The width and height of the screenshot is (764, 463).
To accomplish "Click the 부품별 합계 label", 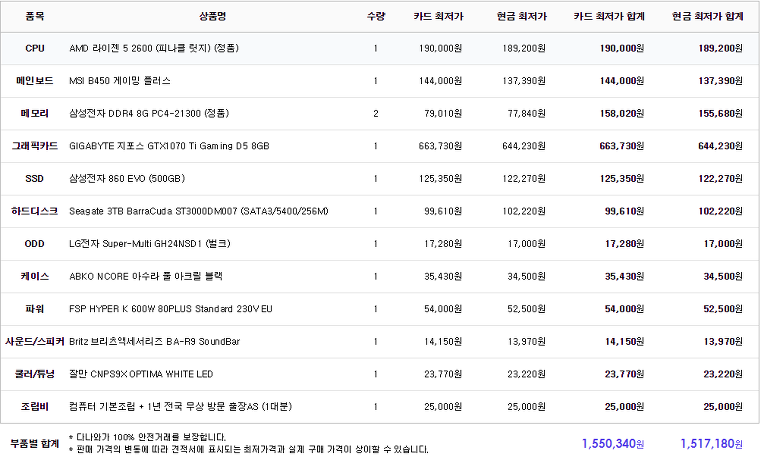I will point(35,444).
